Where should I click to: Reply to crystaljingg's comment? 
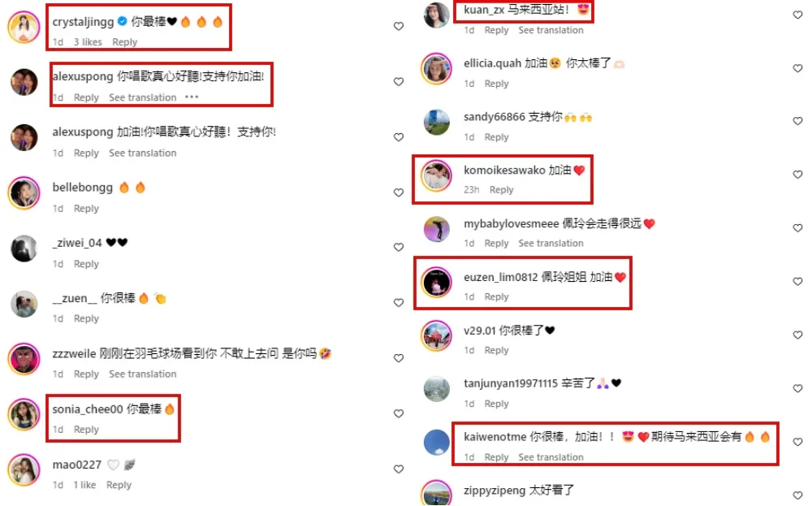tap(125, 42)
